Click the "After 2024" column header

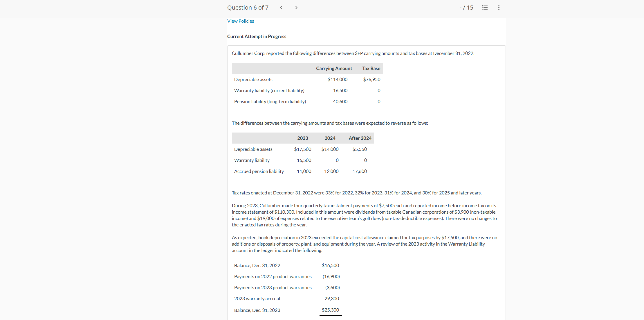pos(360,138)
